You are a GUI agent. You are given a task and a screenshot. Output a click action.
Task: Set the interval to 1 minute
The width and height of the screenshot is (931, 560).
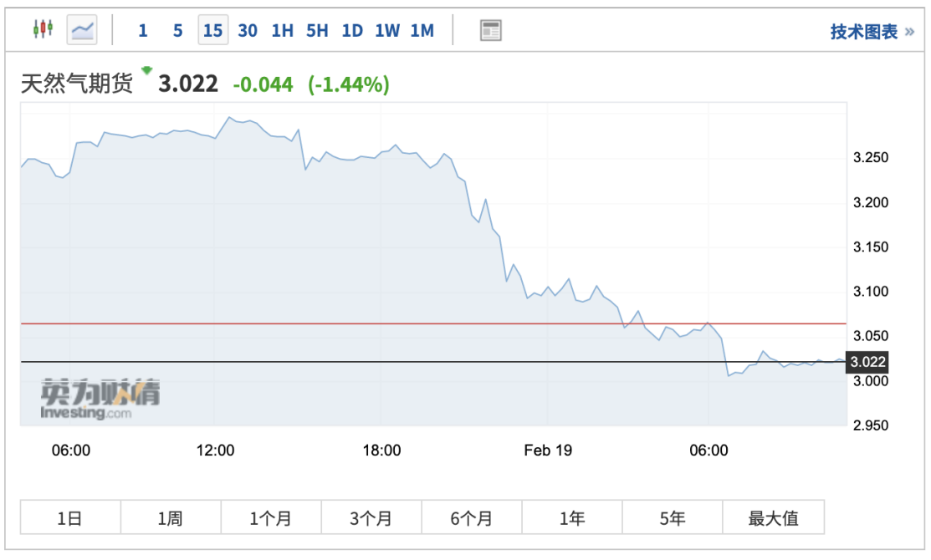pos(143,31)
